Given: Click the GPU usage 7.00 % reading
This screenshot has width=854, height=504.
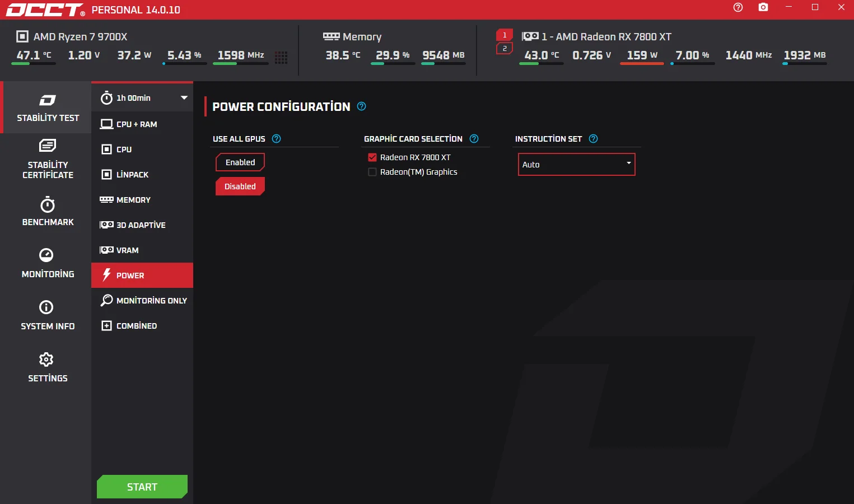Looking at the screenshot, I should click(692, 55).
